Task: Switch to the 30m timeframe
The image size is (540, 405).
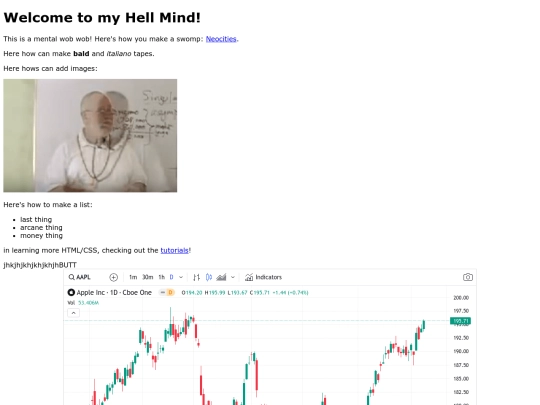Action: pos(147,277)
